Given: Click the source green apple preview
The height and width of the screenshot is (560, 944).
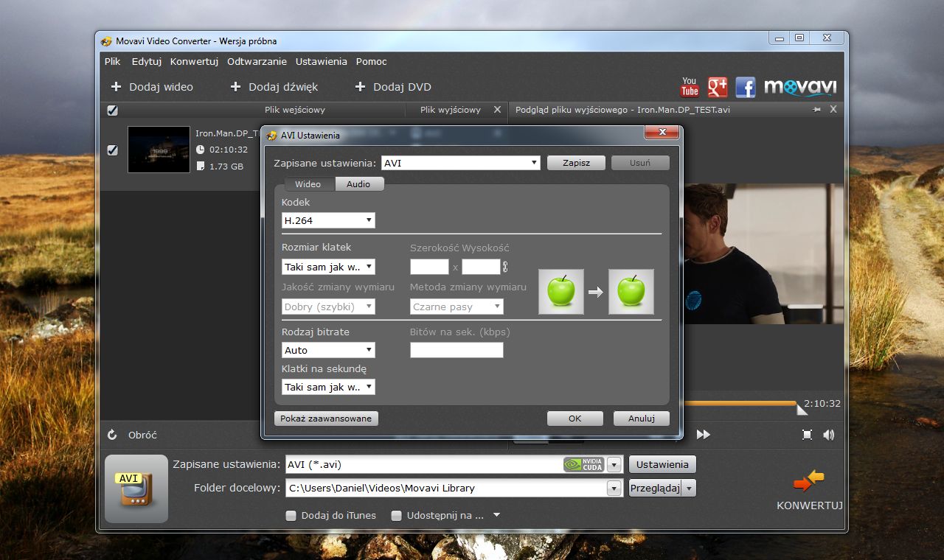Looking at the screenshot, I should click(x=561, y=292).
